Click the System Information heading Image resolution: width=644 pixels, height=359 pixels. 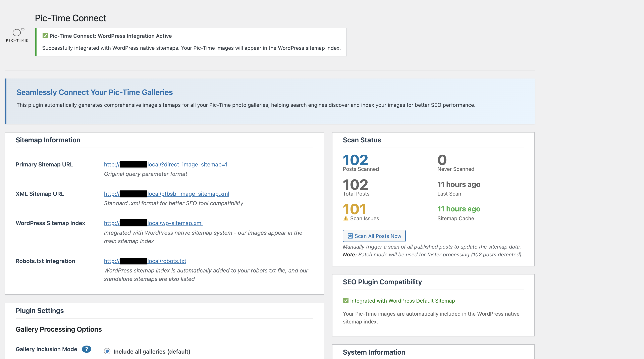(374, 352)
